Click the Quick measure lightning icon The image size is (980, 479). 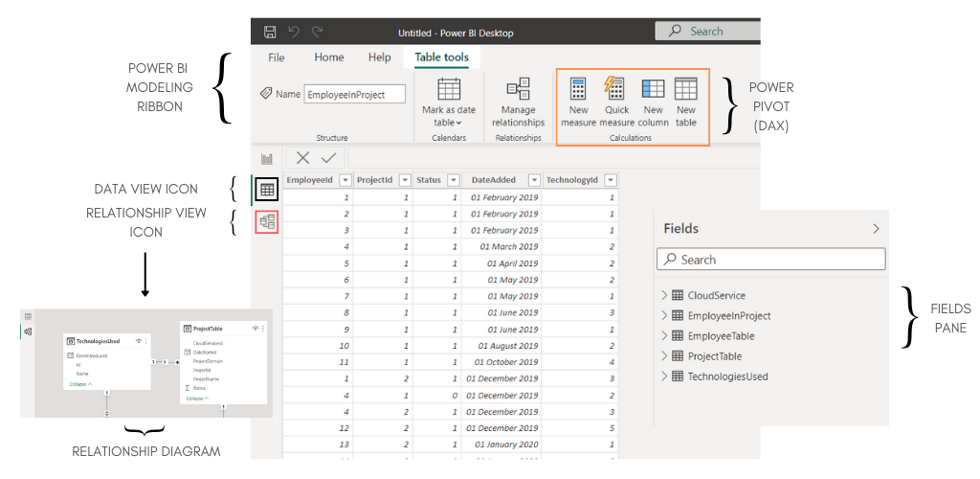point(613,88)
